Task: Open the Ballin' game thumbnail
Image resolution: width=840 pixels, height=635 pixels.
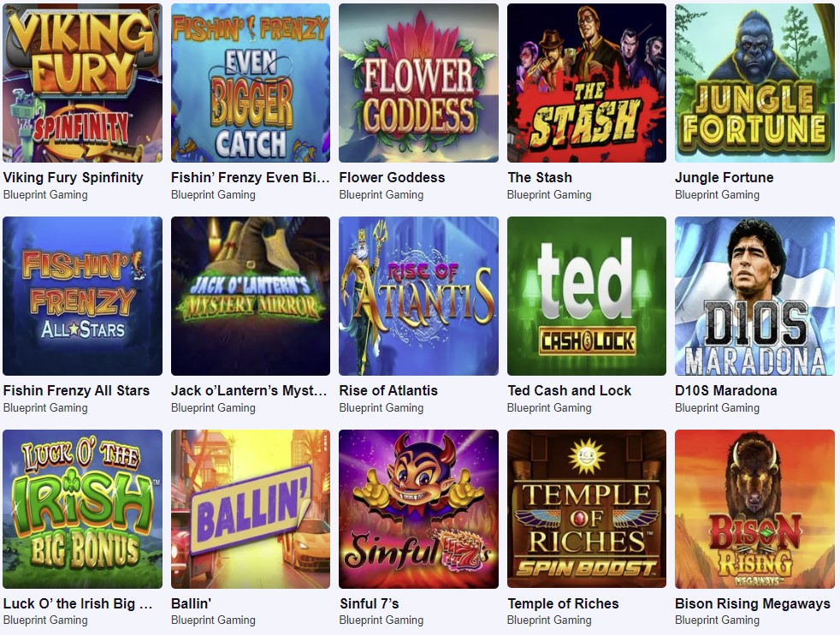Action: coord(251,509)
